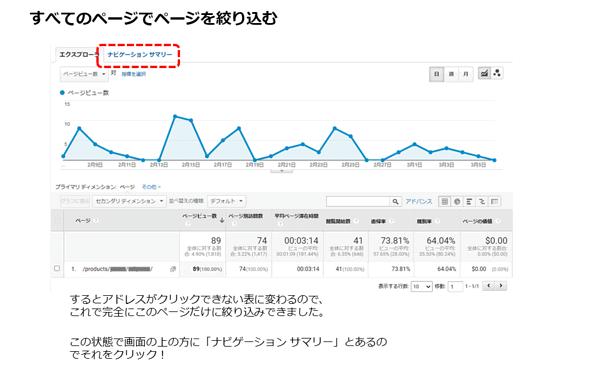Focus the table search input field

coord(358,201)
